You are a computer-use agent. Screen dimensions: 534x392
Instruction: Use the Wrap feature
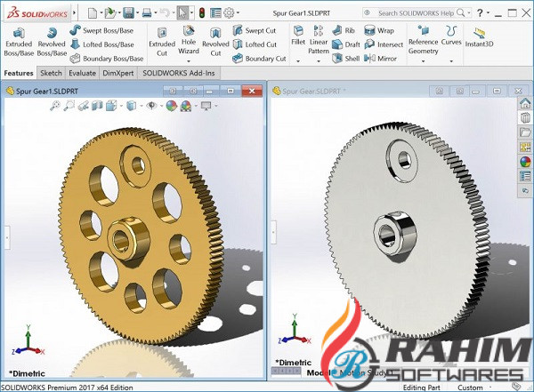379,30
